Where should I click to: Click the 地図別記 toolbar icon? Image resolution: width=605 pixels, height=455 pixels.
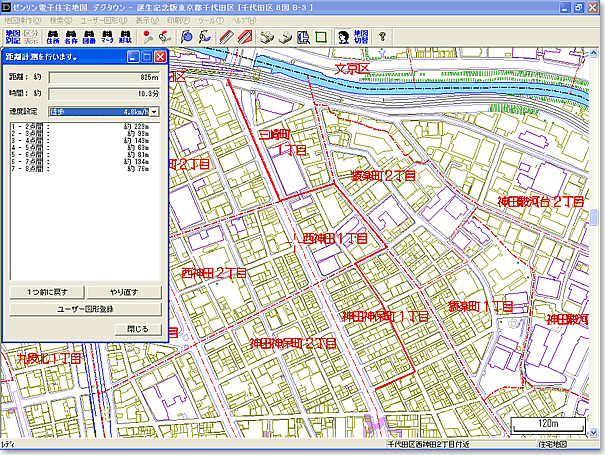[13, 37]
